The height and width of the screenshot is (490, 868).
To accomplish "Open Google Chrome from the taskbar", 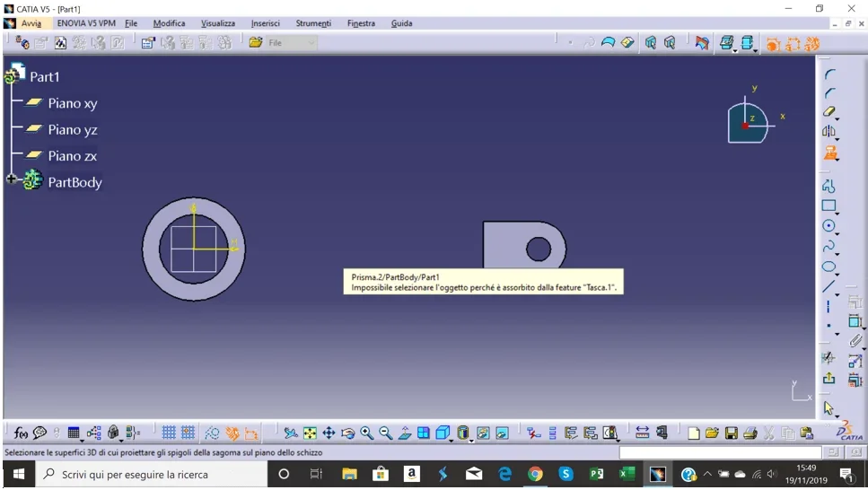I will pos(535,475).
